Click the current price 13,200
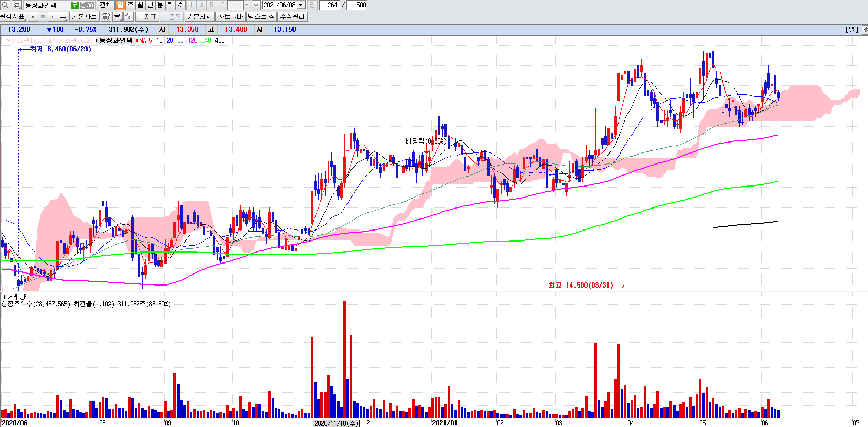This screenshot has height=427, width=868. pyautogui.click(x=19, y=30)
